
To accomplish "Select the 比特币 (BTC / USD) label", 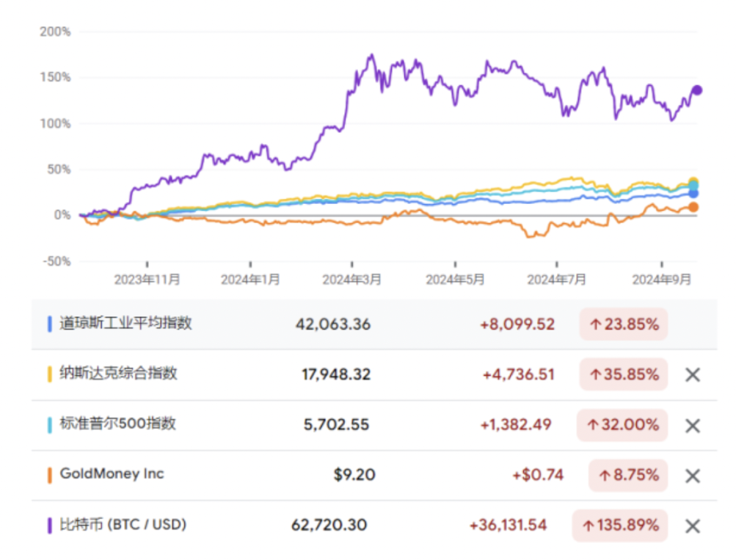I will click(x=123, y=525).
